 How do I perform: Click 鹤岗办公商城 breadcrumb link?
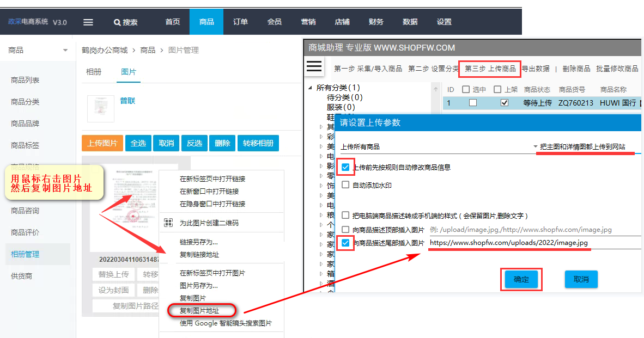(x=105, y=50)
